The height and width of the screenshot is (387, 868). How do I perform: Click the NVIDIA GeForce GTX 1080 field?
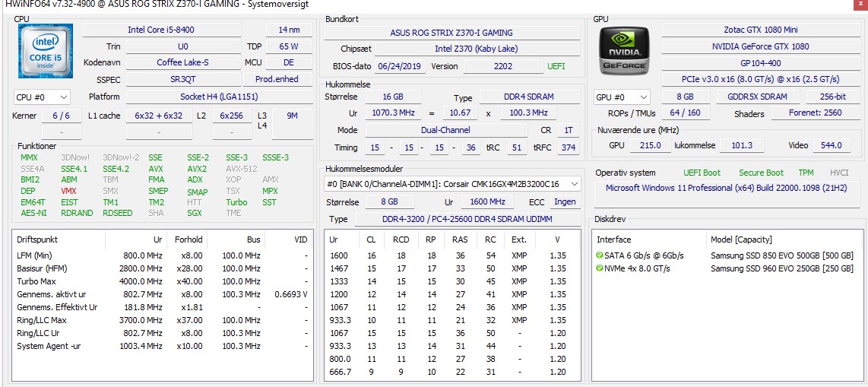[760, 46]
